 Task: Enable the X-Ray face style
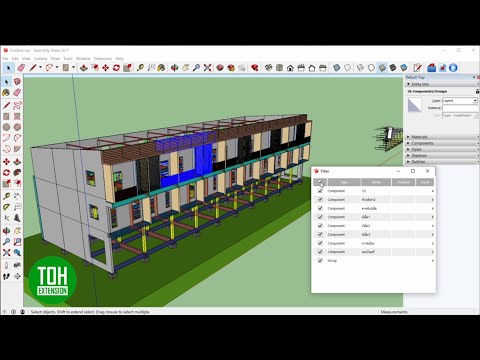tap(337, 68)
